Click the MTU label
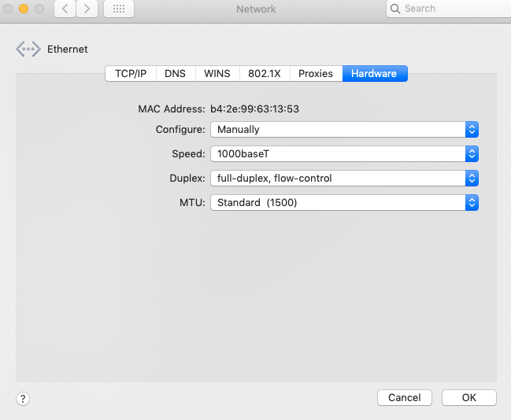 pyautogui.click(x=192, y=202)
